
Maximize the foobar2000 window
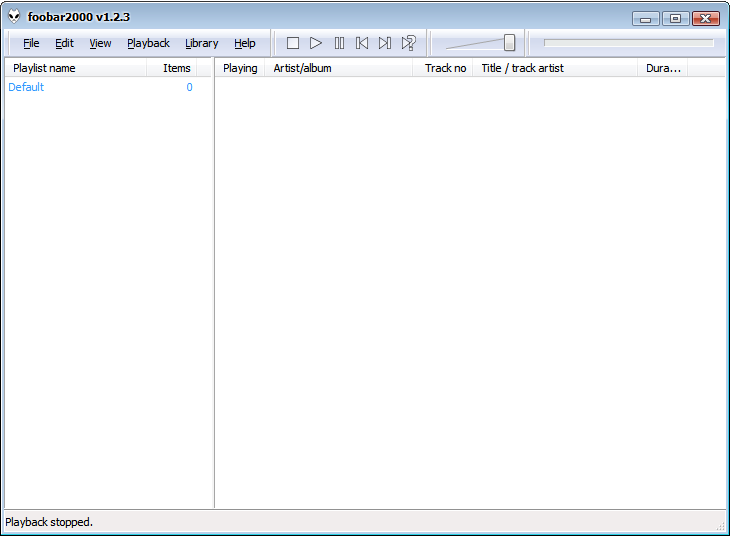pos(676,19)
